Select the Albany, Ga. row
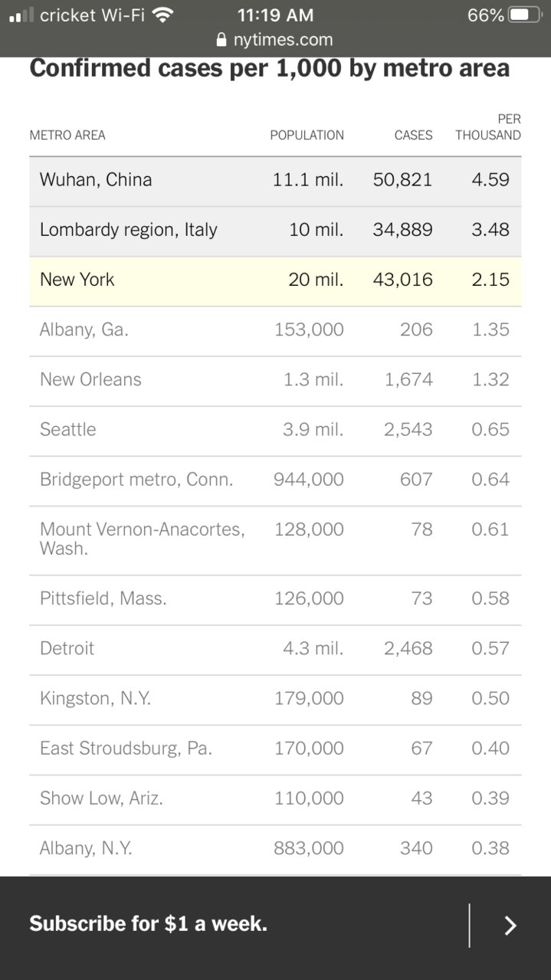 pos(275,330)
